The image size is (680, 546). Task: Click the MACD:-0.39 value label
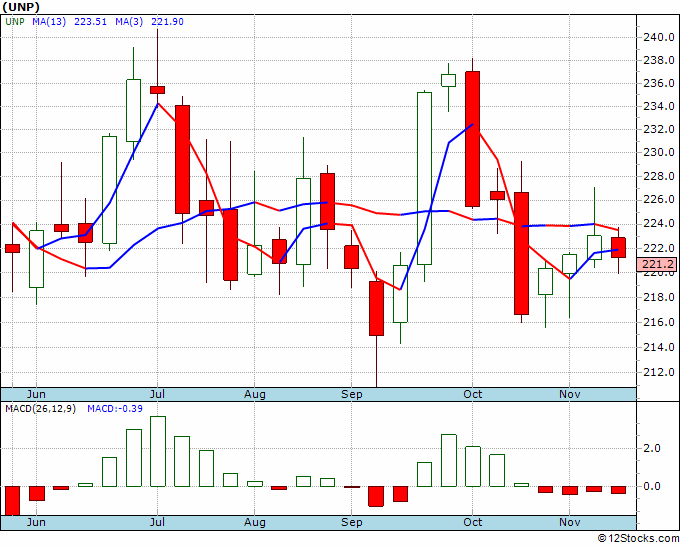click(x=115, y=409)
